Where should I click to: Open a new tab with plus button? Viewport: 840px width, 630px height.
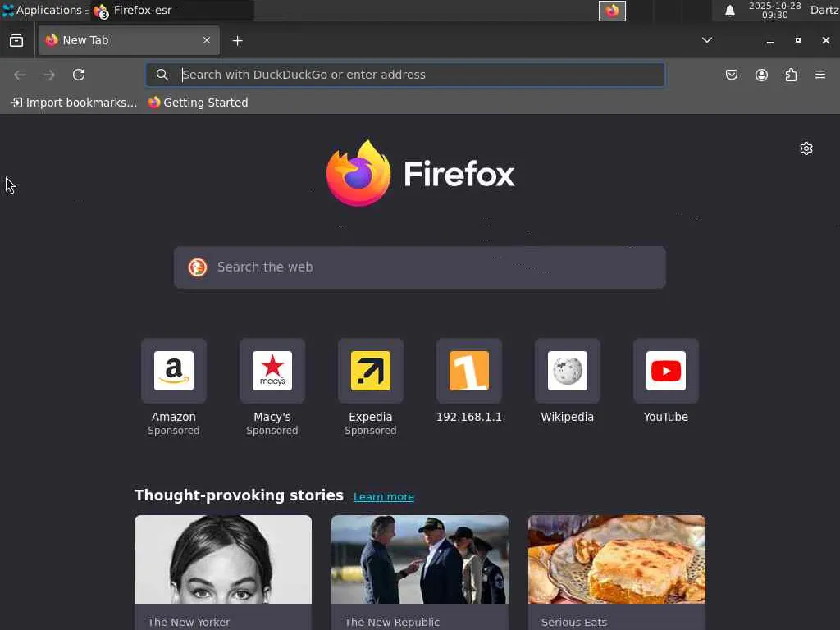coord(237,41)
